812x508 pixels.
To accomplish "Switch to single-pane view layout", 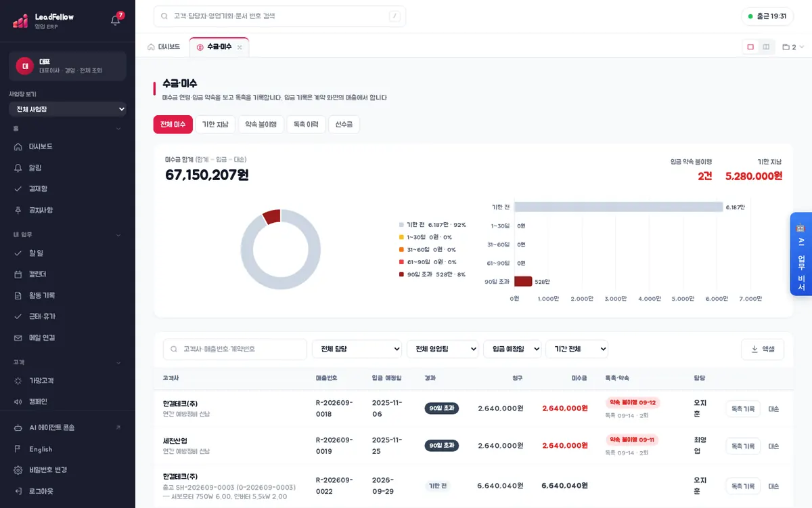I will 750,47.
